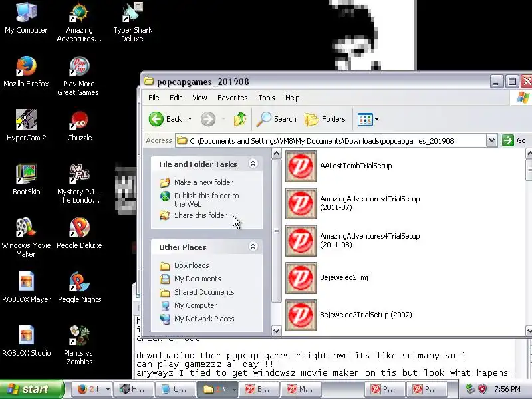This screenshot has height=399, width=532.
Task: Expand the Address bar dropdown
Action: click(x=491, y=140)
